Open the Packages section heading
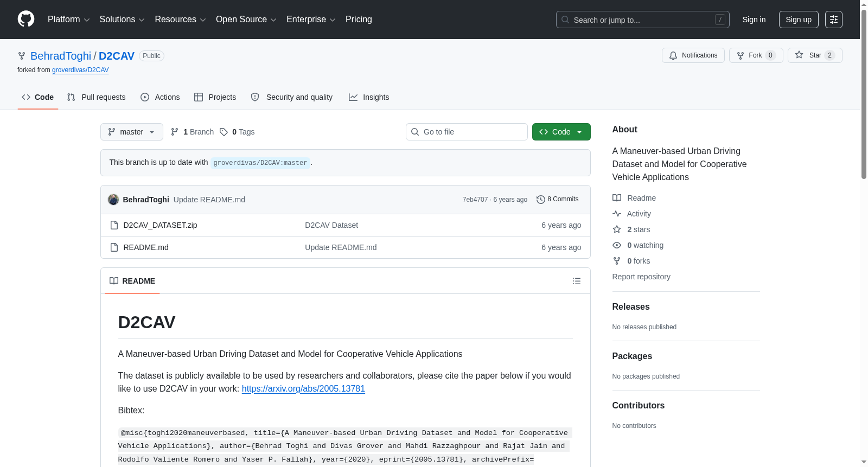Image resolution: width=868 pixels, height=467 pixels. pyautogui.click(x=632, y=356)
